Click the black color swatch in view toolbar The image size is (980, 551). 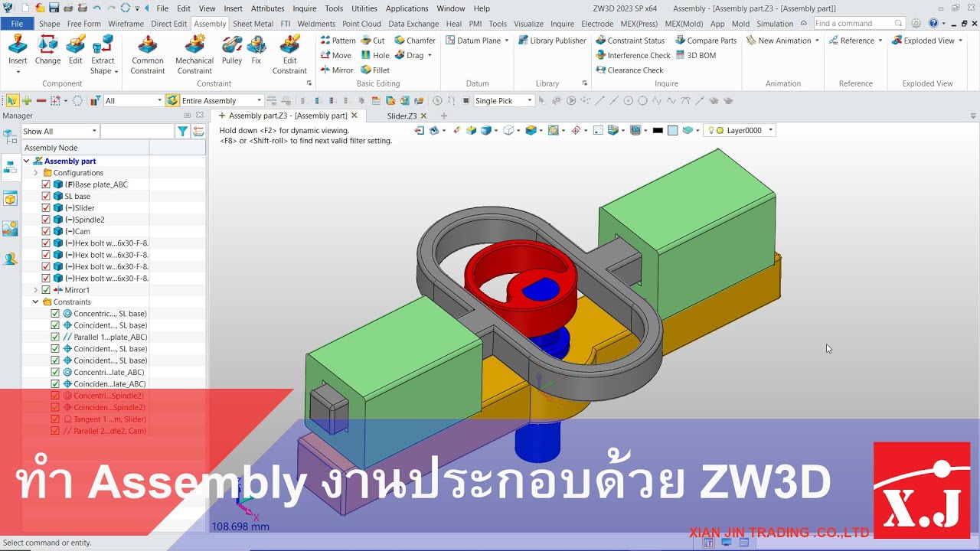pyautogui.click(x=658, y=130)
